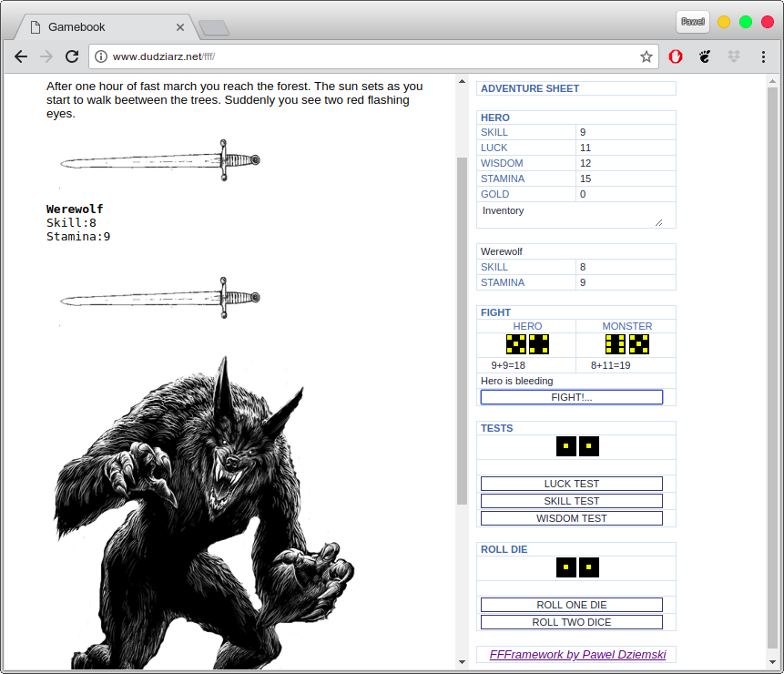Screen dimensions: 784x674
Task: Click the GNOME footprint extension icon
Action: click(705, 56)
